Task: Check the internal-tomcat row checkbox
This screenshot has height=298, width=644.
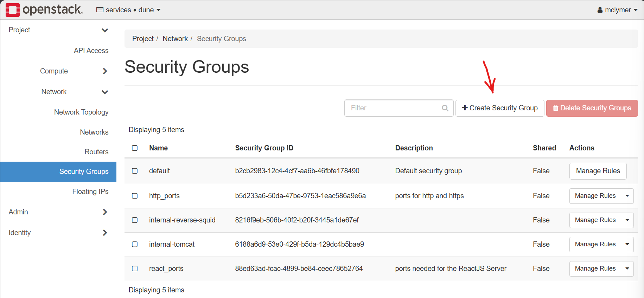Action: pos(135,244)
